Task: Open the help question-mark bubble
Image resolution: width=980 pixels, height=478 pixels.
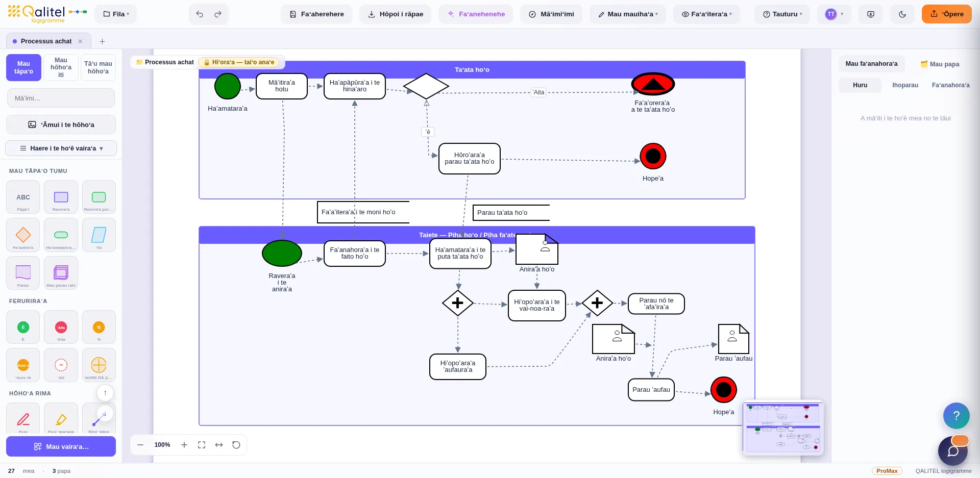Action: [x=957, y=415]
